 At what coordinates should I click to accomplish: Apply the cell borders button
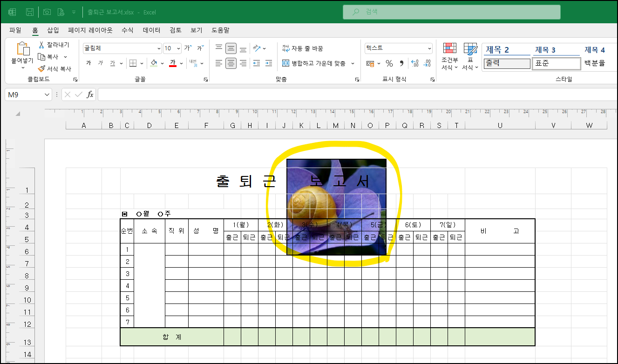[x=133, y=63]
